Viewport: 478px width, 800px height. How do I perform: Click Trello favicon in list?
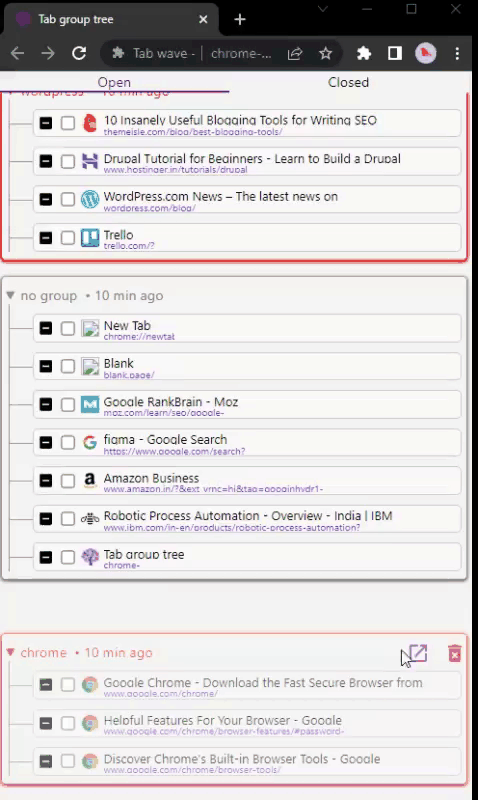pyautogui.click(x=90, y=238)
